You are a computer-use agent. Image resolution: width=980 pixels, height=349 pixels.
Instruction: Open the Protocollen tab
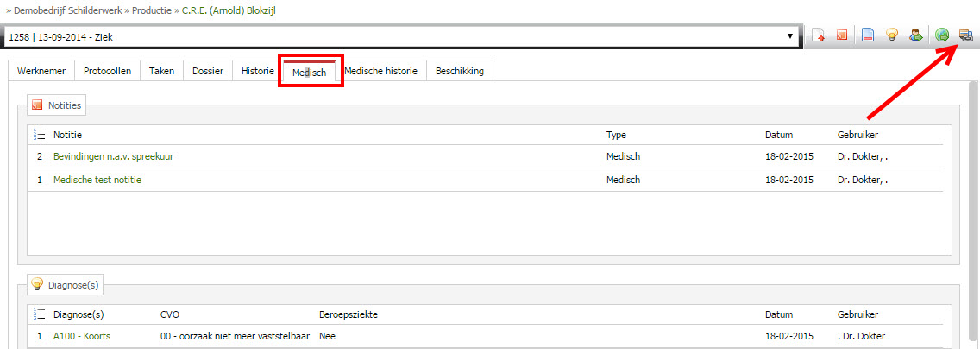click(x=108, y=71)
